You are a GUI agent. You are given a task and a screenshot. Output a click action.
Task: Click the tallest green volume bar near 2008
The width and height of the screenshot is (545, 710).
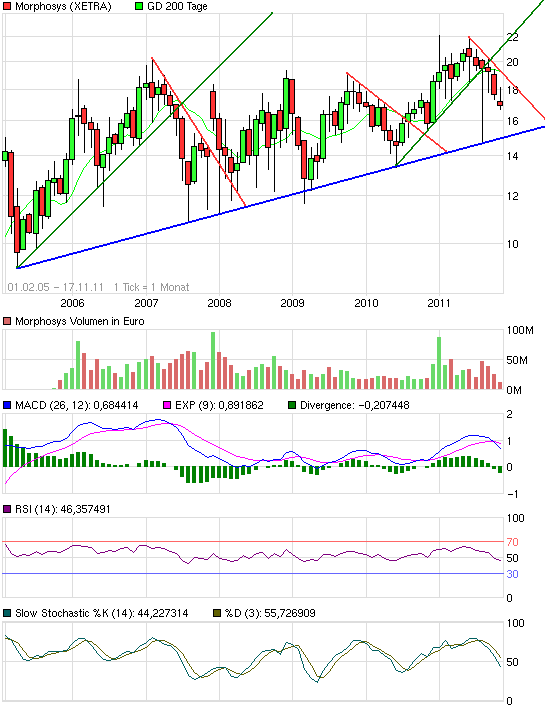213,360
